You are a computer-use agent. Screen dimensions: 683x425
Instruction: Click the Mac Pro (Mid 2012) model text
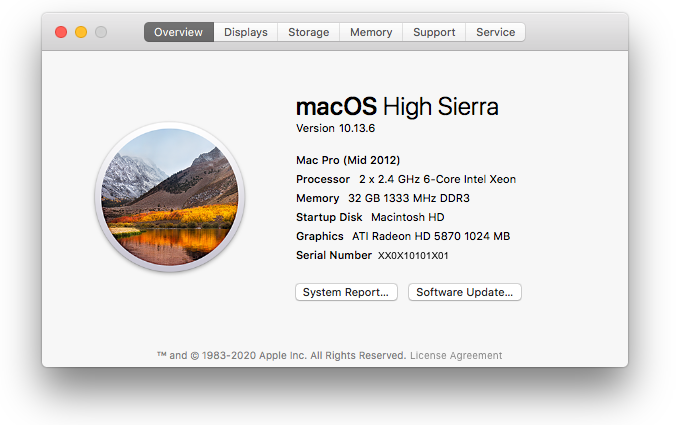[348, 160]
